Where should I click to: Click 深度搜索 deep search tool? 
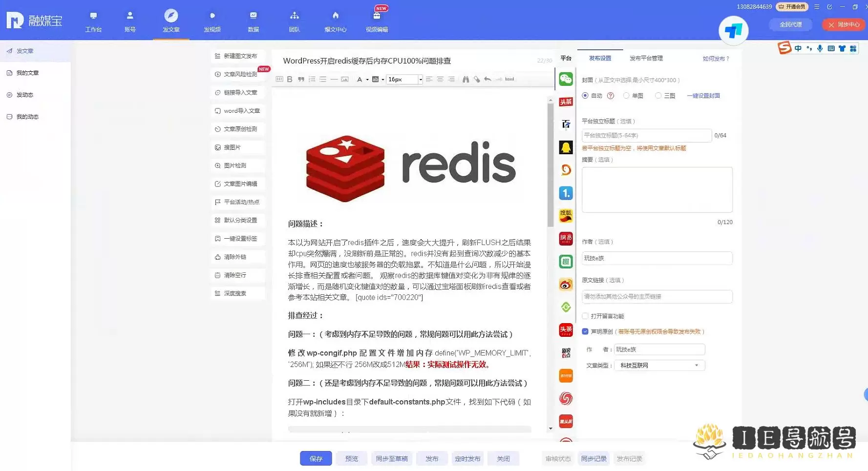coord(238,293)
